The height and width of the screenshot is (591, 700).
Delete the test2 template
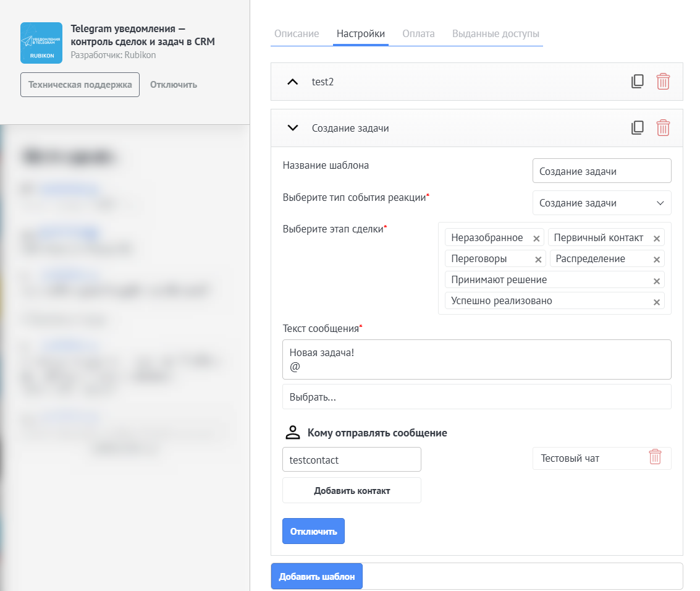[x=663, y=82]
